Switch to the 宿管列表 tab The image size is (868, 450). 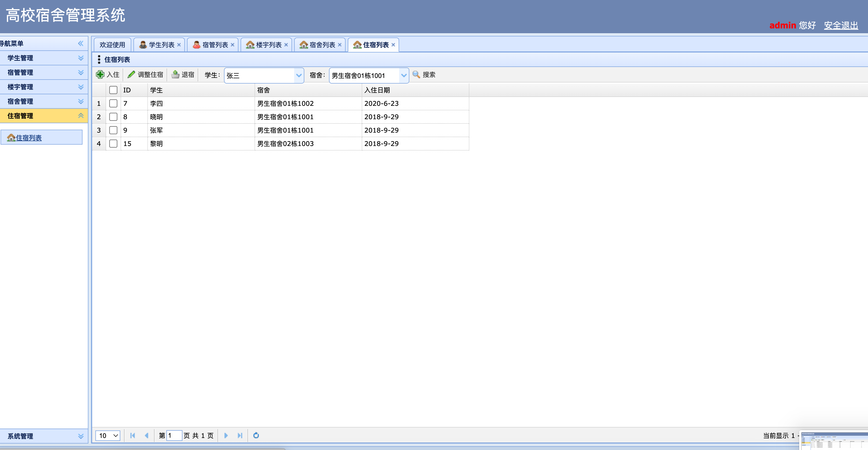pyautogui.click(x=215, y=45)
